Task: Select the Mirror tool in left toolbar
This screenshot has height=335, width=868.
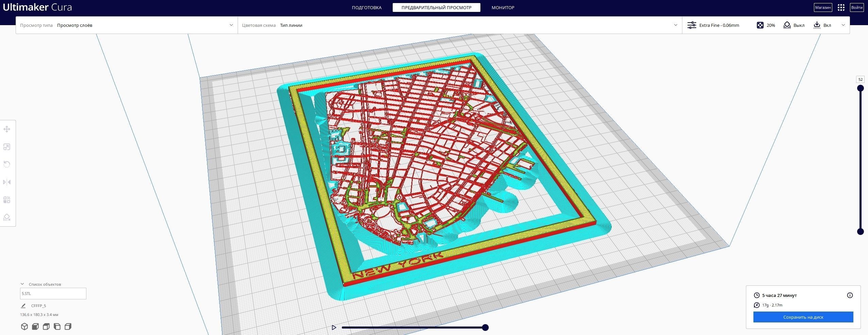Action: tap(7, 182)
